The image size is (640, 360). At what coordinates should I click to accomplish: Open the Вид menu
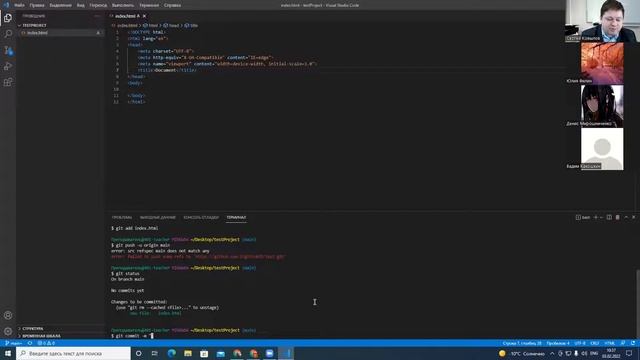(x=81, y=5)
